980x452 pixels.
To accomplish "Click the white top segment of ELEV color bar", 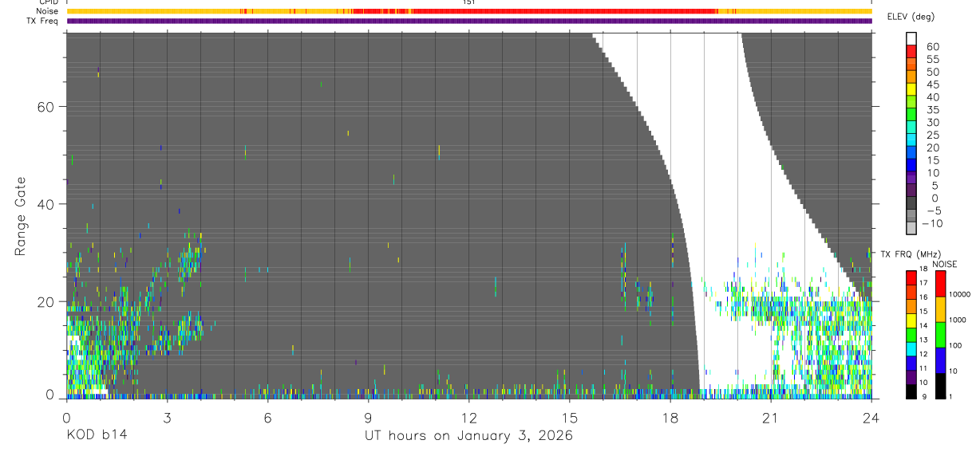I will [911, 37].
